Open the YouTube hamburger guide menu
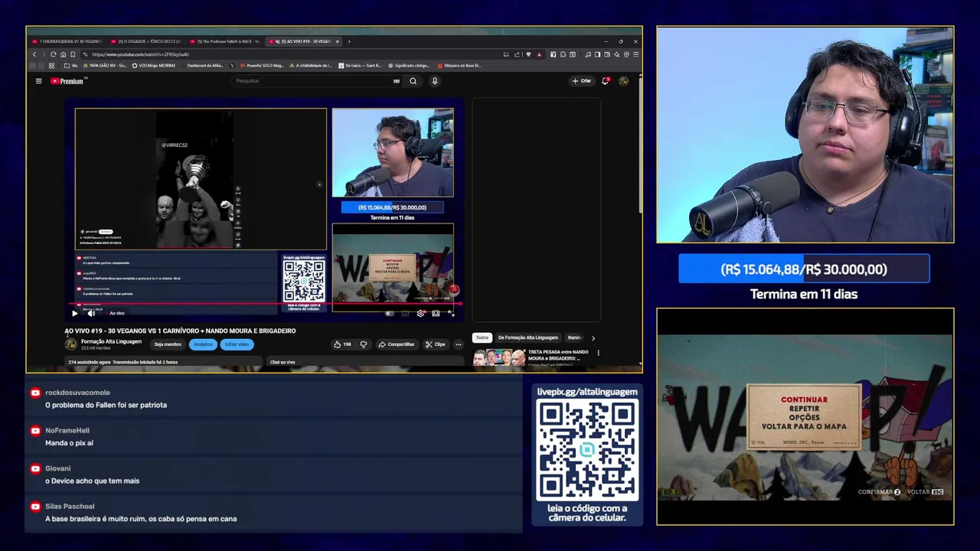The width and height of the screenshot is (980, 551). pos(38,81)
